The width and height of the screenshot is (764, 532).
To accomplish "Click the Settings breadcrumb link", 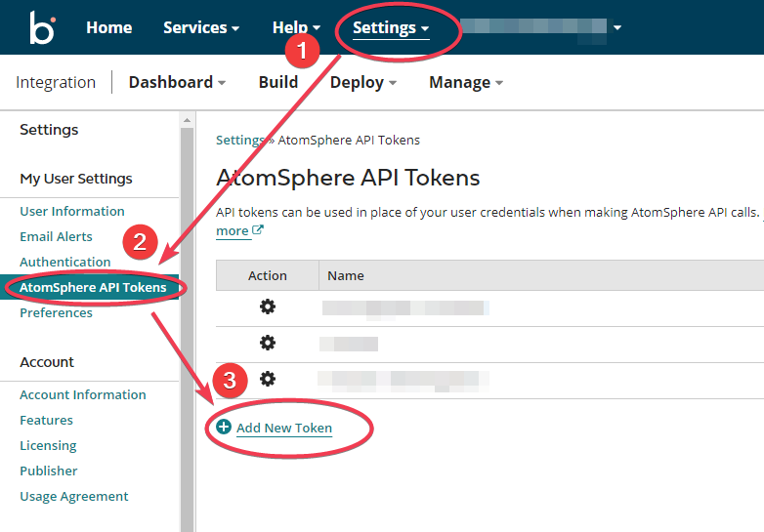I will (239, 140).
